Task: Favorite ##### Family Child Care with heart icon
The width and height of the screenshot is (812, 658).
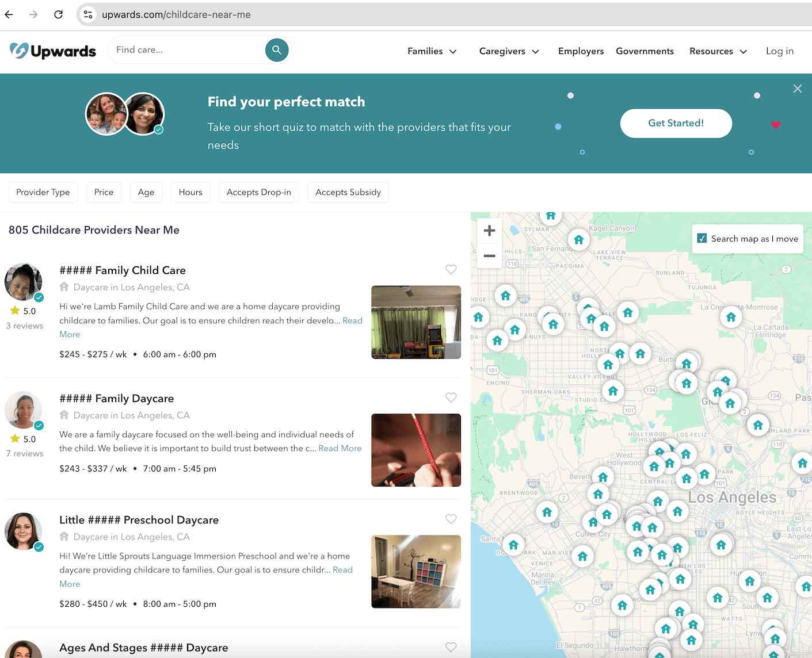Action: (451, 269)
